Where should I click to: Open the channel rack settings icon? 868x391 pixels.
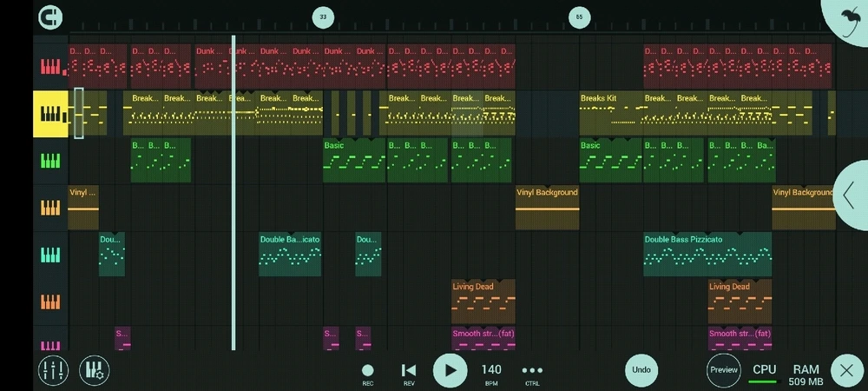click(x=94, y=371)
